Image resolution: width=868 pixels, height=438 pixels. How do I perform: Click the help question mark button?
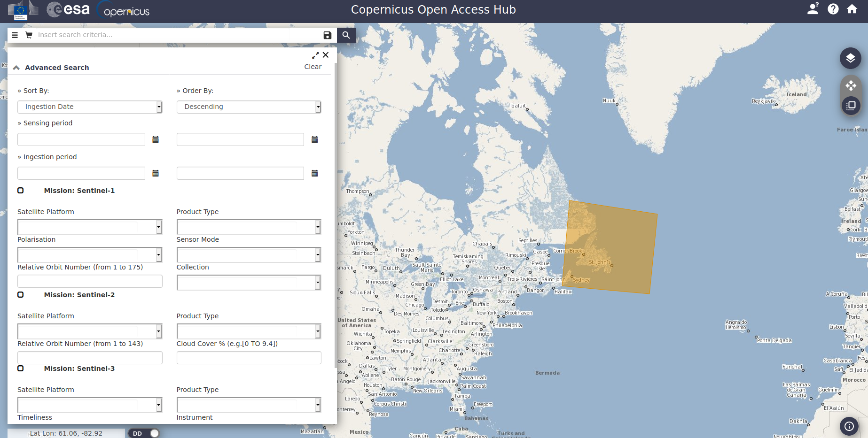coord(833,9)
